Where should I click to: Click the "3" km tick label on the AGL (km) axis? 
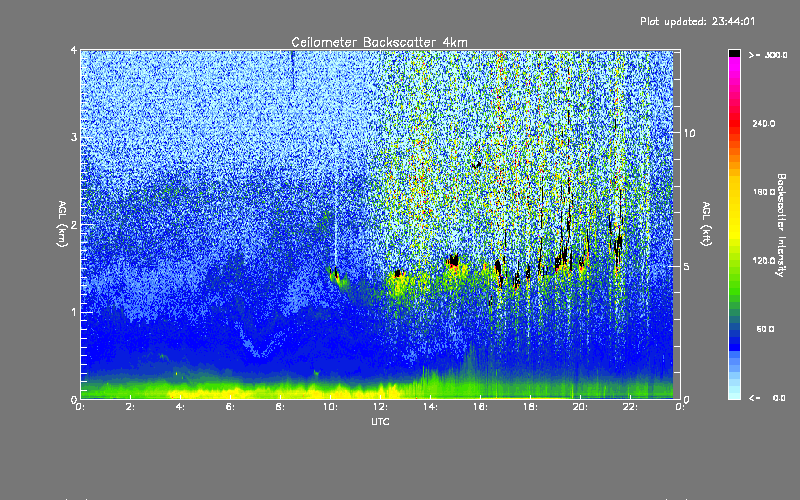point(74,137)
